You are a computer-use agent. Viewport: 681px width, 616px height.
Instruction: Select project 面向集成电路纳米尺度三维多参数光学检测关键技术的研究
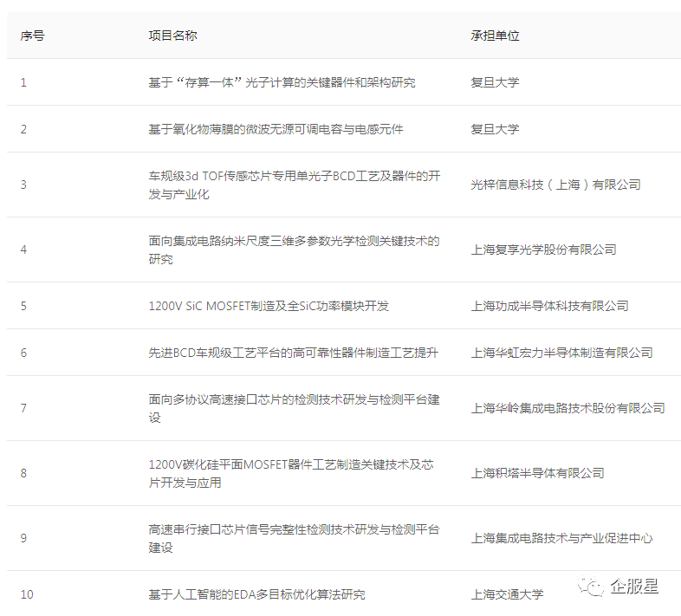pos(294,250)
